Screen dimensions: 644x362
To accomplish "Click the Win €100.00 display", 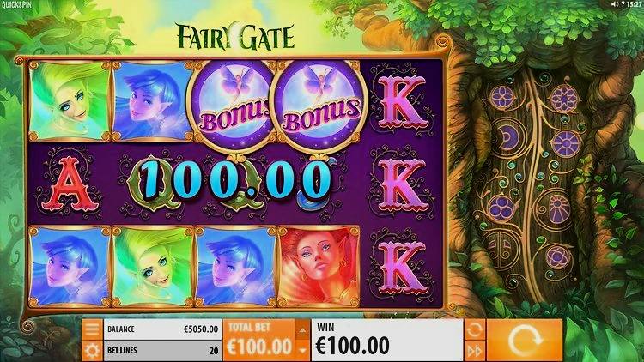I will pyautogui.click(x=387, y=341).
